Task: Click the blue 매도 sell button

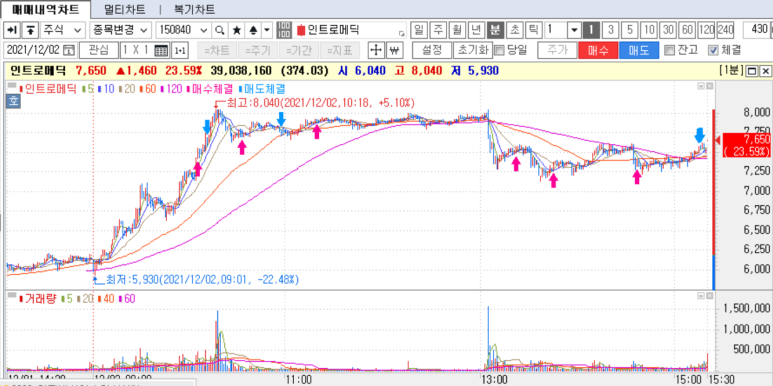Action: click(638, 50)
